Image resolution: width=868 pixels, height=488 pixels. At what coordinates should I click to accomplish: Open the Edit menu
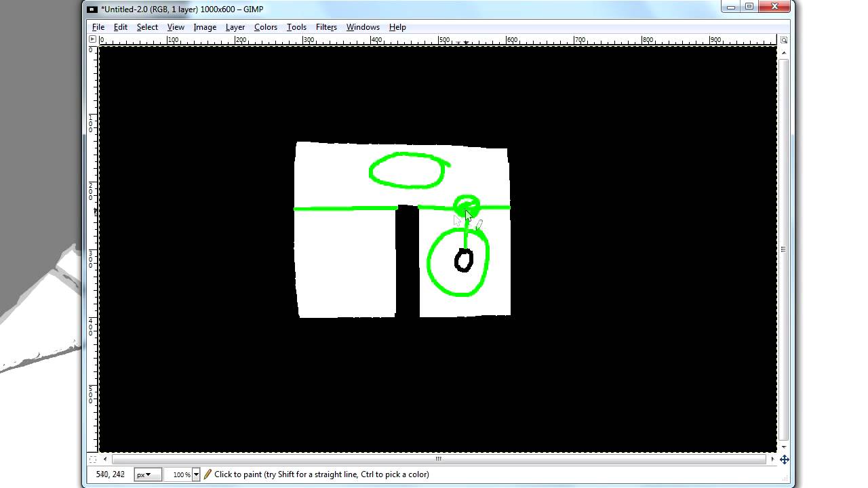(x=121, y=27)
